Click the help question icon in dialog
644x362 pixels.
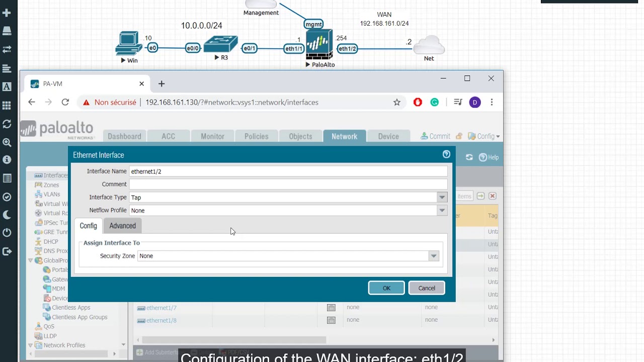click(446, 154)
